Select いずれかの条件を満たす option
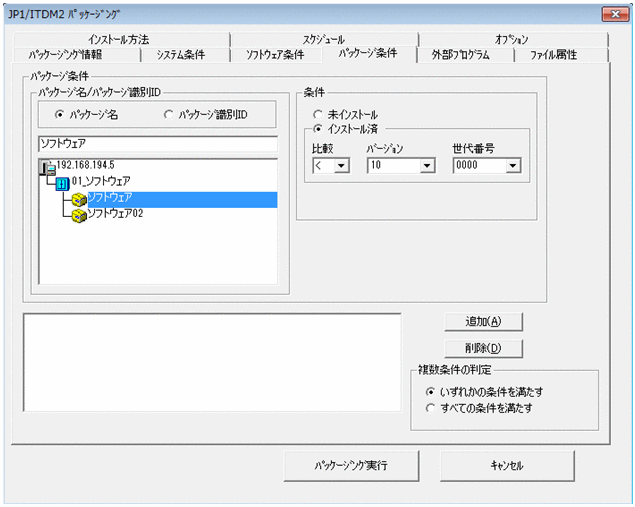 pyautogui.click(x=430, y=392)
